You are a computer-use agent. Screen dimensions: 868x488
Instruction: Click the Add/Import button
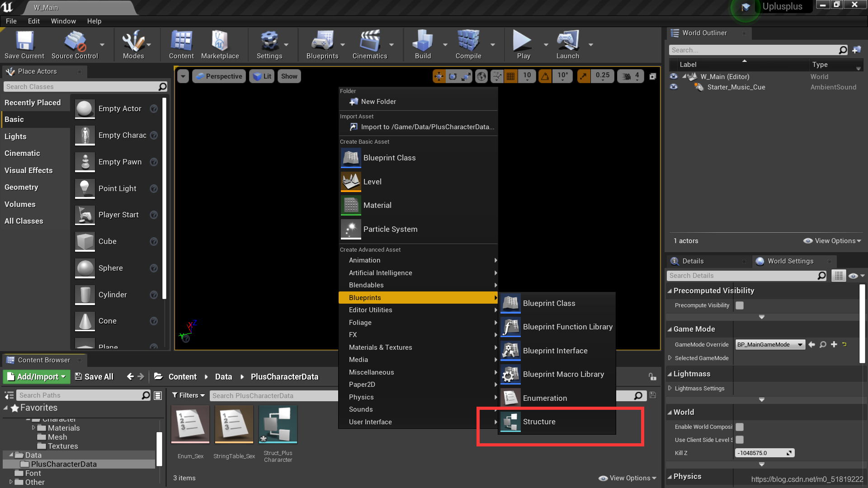[x=37, y=377]
